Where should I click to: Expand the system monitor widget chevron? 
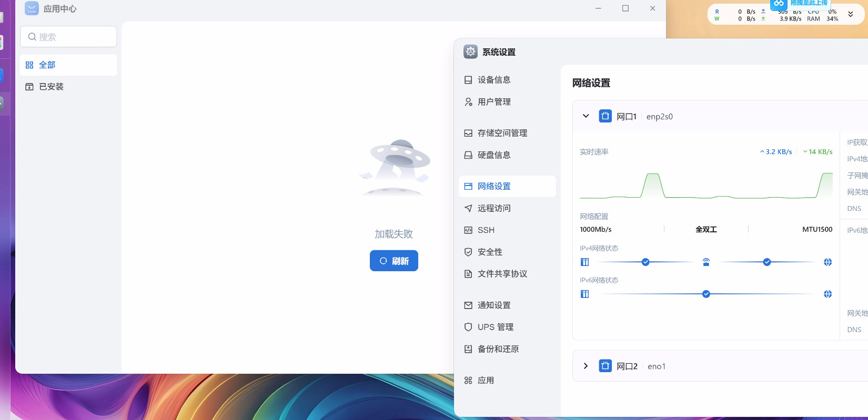click(850, 14)
